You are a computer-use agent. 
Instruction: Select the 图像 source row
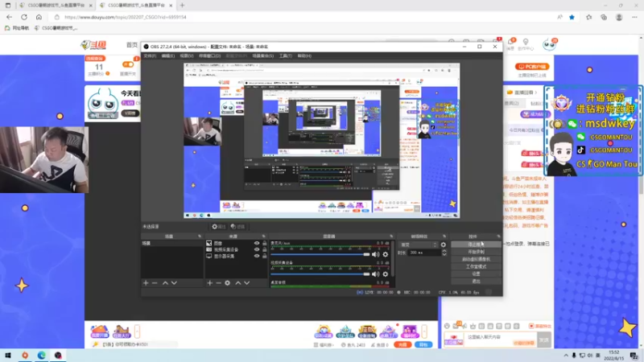[x=236, y=243]
